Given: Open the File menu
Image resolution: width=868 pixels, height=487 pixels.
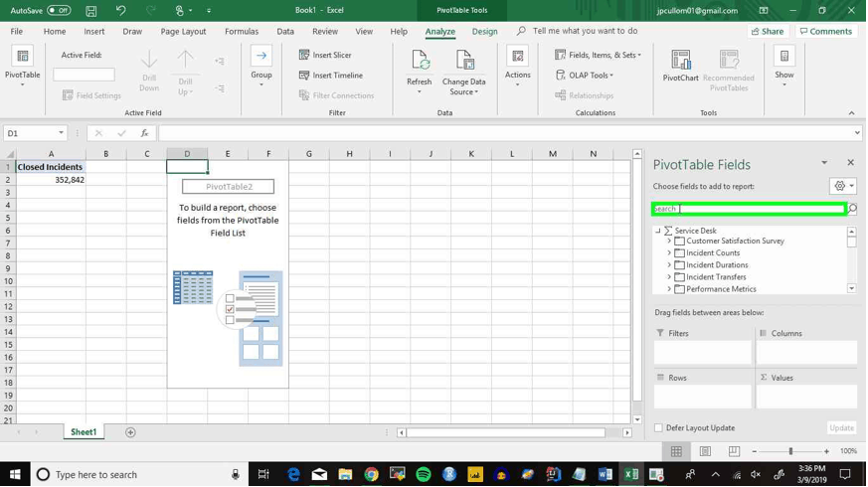Looking at the screenshot, I should [17, 32].
